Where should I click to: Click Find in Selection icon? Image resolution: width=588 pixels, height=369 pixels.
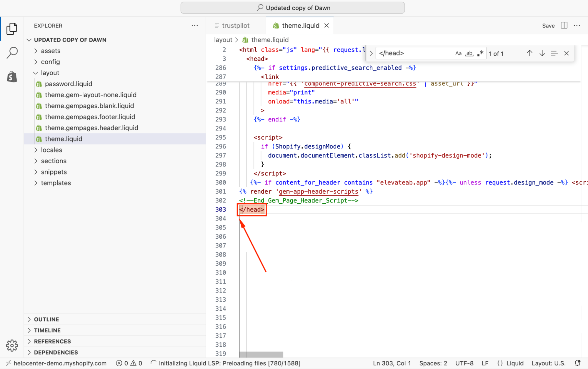(x=554, y=53)
